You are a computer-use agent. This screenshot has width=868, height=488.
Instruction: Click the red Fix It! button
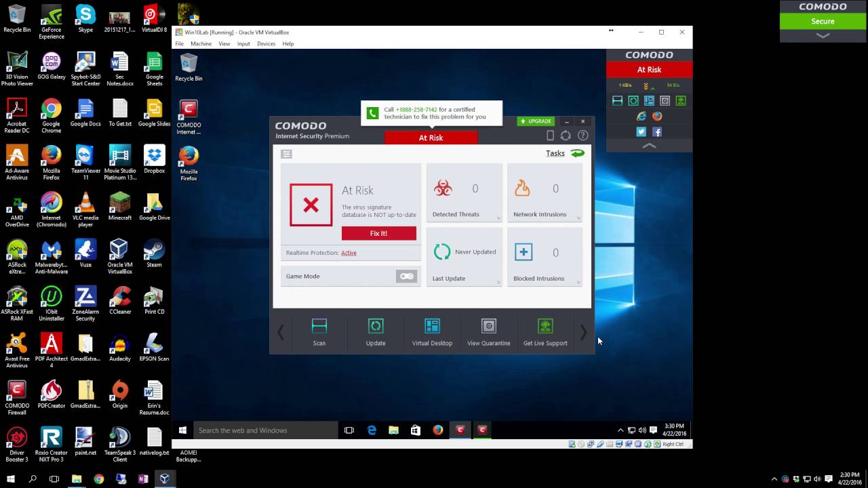coord(378,233)
